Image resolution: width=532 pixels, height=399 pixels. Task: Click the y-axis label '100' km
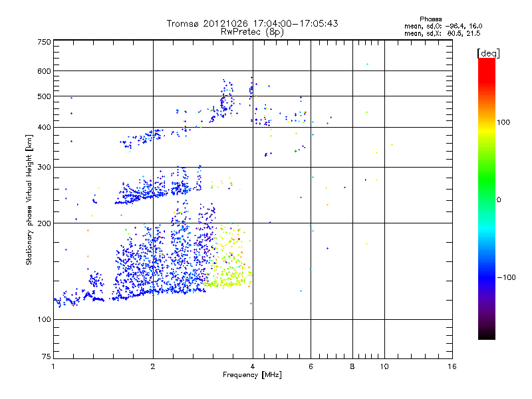pyautogui.click(x=44, y=320)
